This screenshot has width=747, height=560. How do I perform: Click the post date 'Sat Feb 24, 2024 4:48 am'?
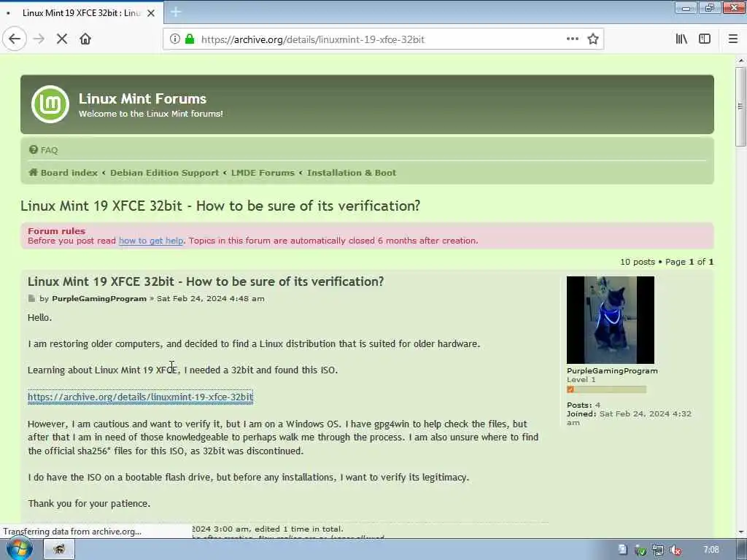(x=211, y=298)
